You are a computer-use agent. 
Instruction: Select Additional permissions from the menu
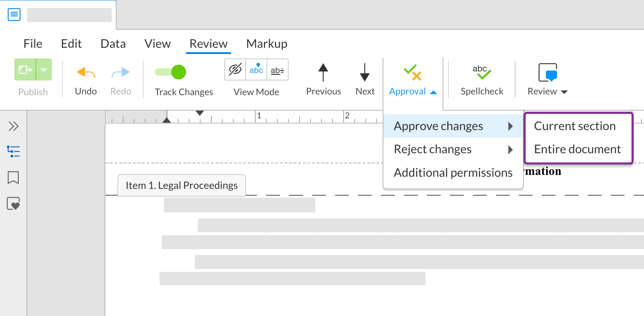[453, 172]
